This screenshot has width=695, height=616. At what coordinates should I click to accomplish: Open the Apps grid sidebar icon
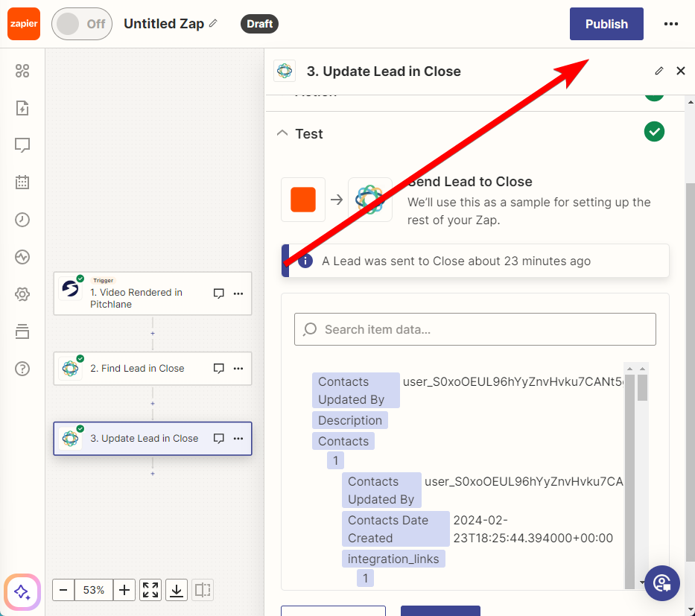point(22,71)
